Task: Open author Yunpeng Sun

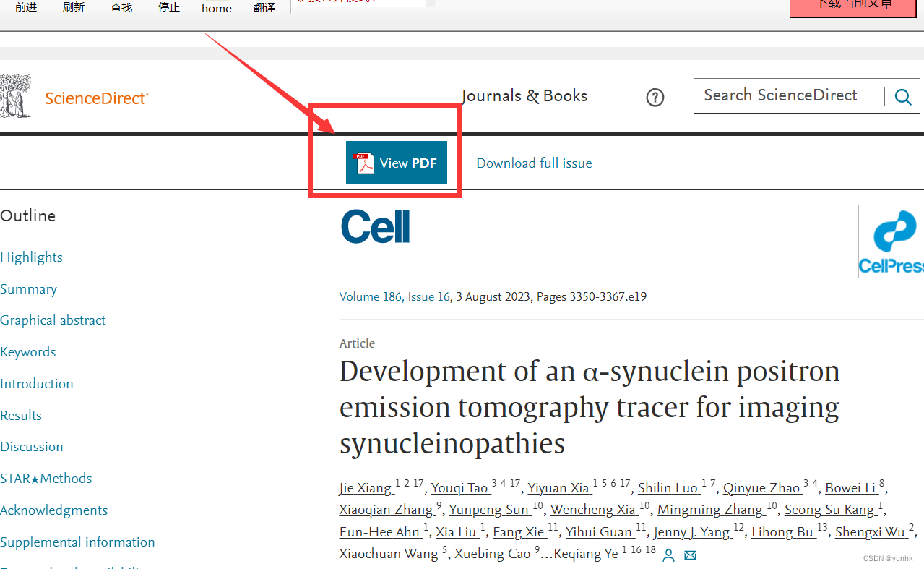Action: tap(489, 510)
